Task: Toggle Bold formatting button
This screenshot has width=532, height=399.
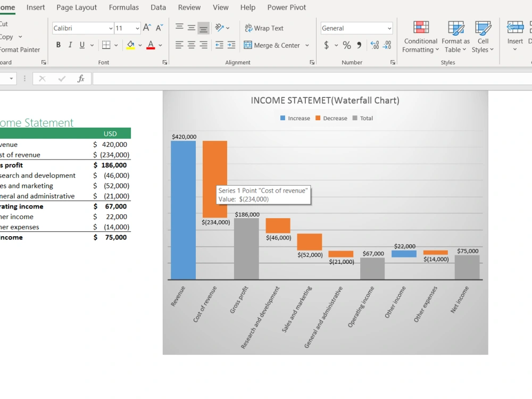Action: pyautogui.click(x=59, y=45)
